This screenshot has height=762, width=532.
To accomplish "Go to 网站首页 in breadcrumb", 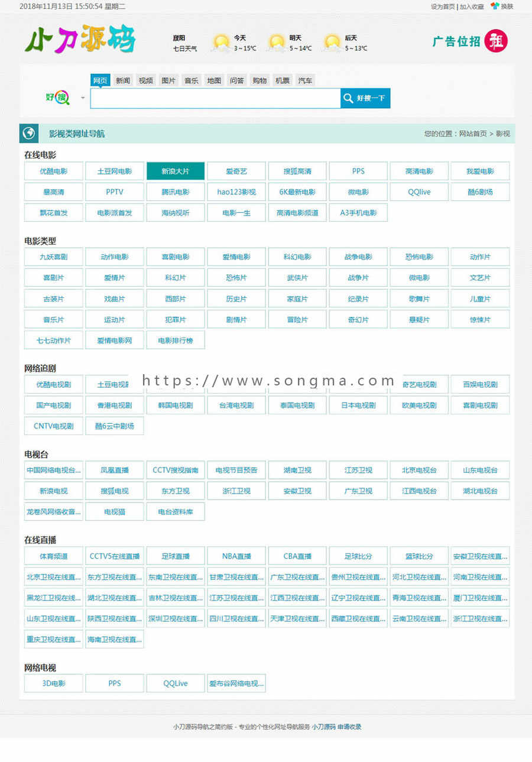I will point(473,134).
